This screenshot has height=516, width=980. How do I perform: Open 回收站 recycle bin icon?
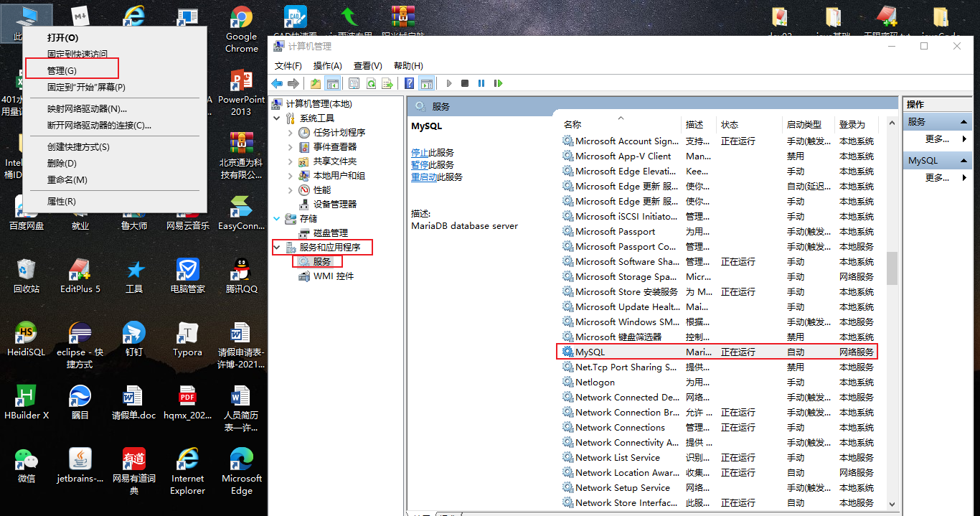pos(27,276)
